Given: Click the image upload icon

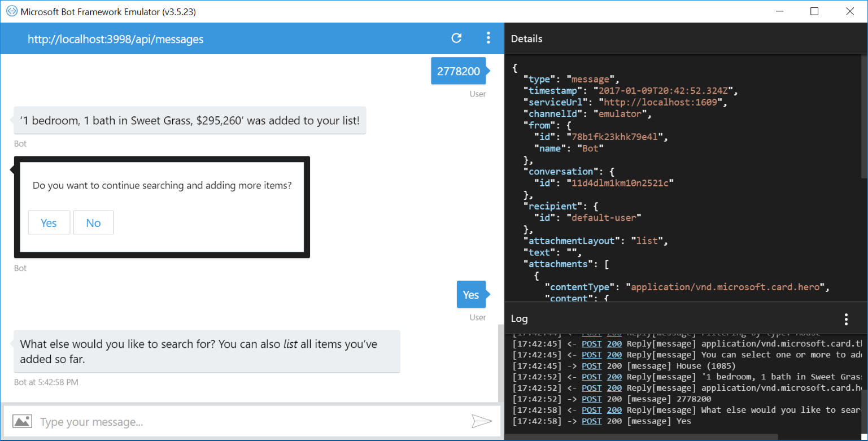Looking at the screenshot, I should (22, 421).
